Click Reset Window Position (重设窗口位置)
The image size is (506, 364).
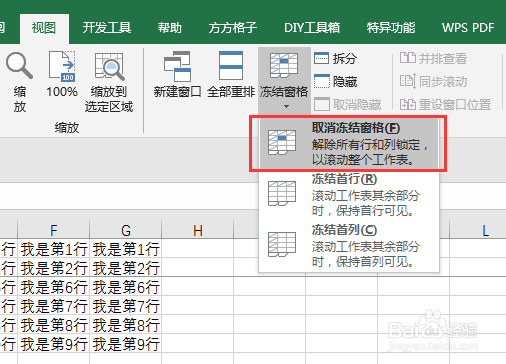(x=445, y=104)
